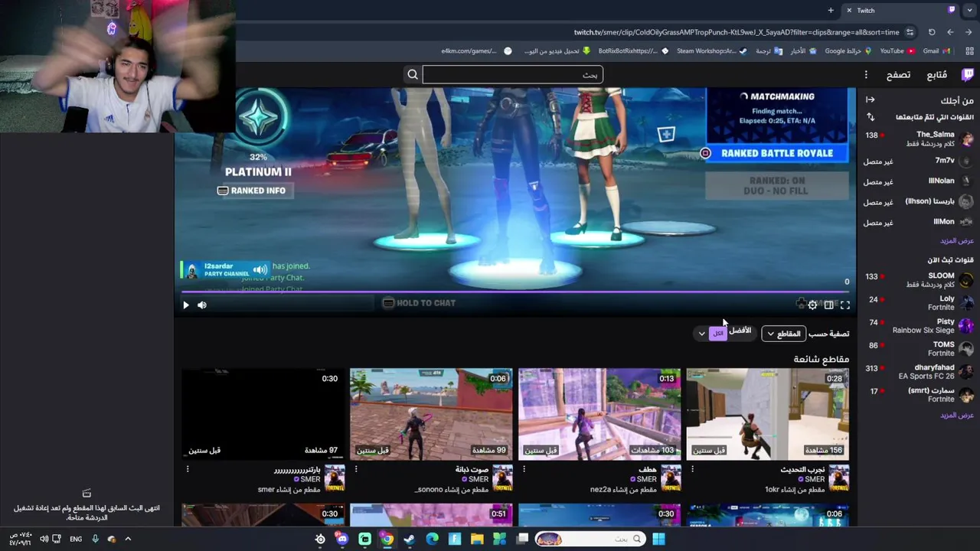Click first عرض المزيد under followed channels
The image size is (980, 551).
tap(956, 240)
